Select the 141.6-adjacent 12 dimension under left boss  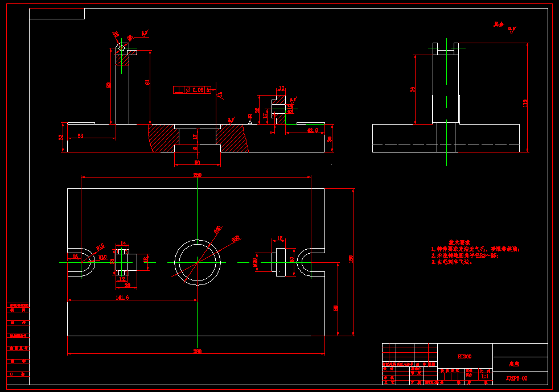pyautogui.click(x=122, y=279)
